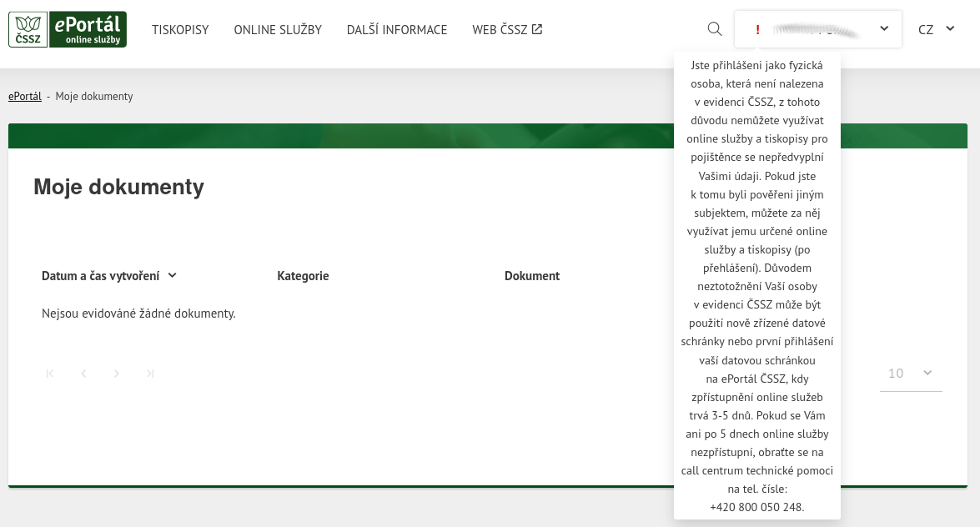Viewport: 980px width, 527px height.
Task: Open the CZ language selector
Action: click(936, 29)
